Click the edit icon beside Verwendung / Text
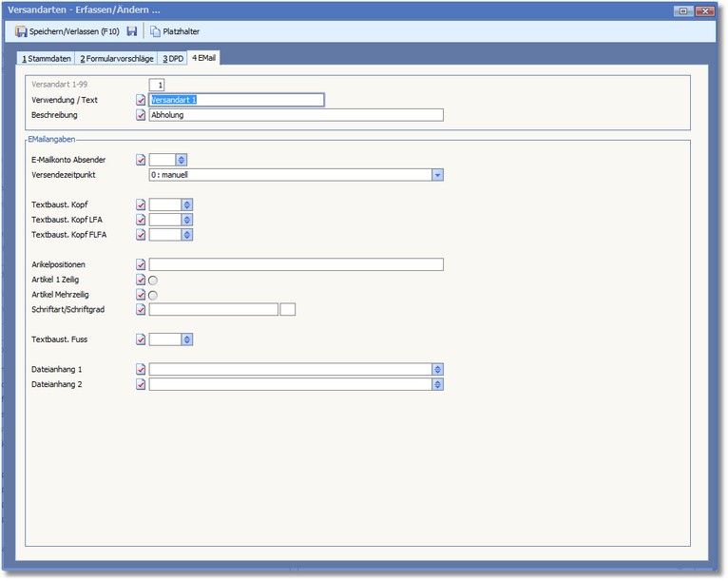The image size is (728, 581). [x=142, y=100]
